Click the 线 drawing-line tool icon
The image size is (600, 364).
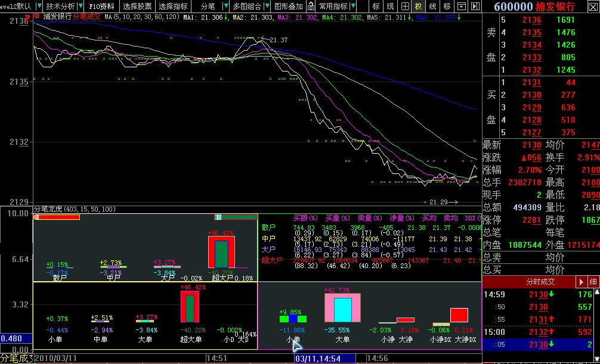click(432, 7)
